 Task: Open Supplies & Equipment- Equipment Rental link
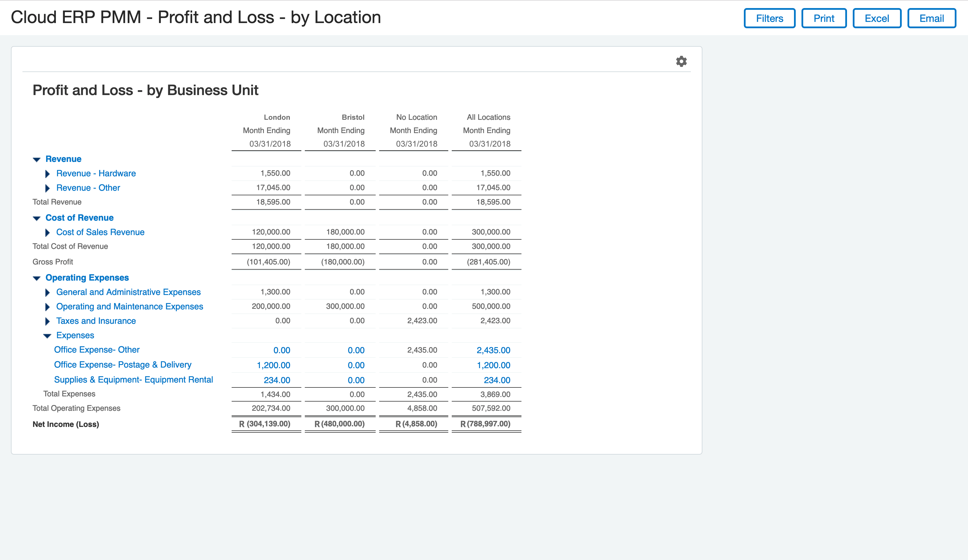[x=133, y=379]
